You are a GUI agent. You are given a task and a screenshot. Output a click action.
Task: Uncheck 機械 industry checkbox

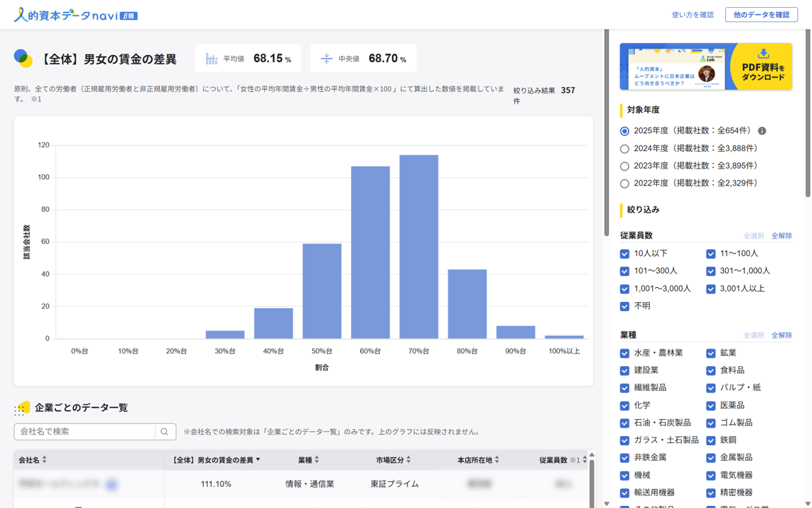pos(625,476)
